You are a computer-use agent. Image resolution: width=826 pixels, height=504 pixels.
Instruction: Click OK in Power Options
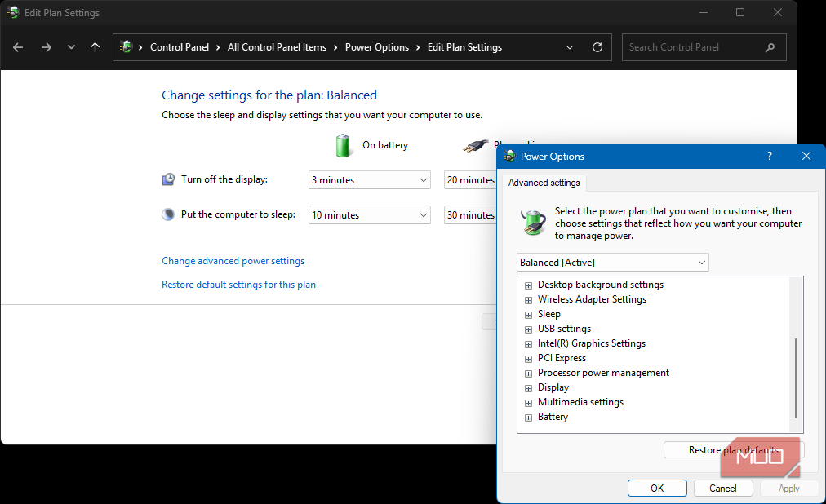(657, 489)
